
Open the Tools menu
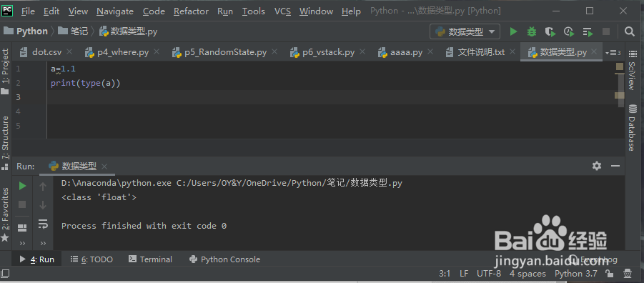(x=254, y=11)
